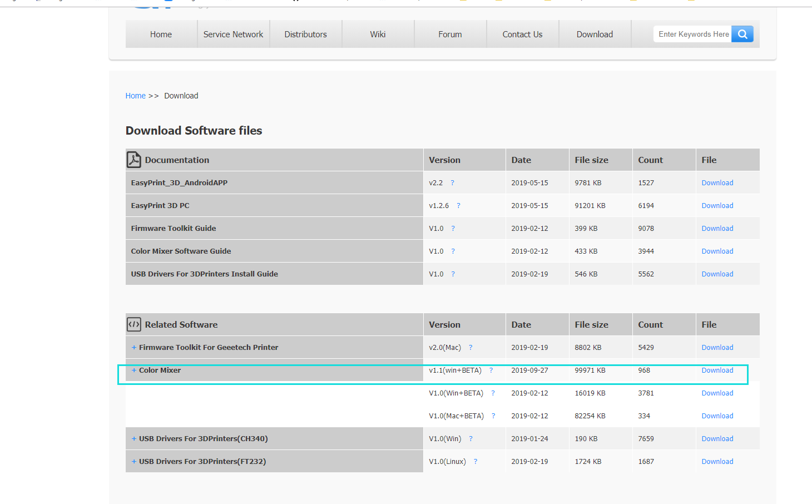Open the Wiki navigation tab

pos(378,34)
